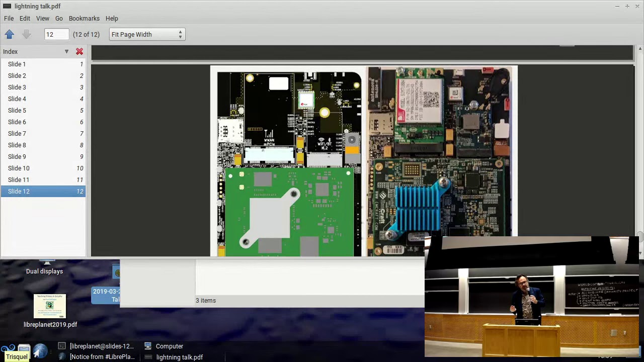Open the Go menu
Image resolution: width=644 pixels, height=362 pixels.
click(x=59, y=18)
